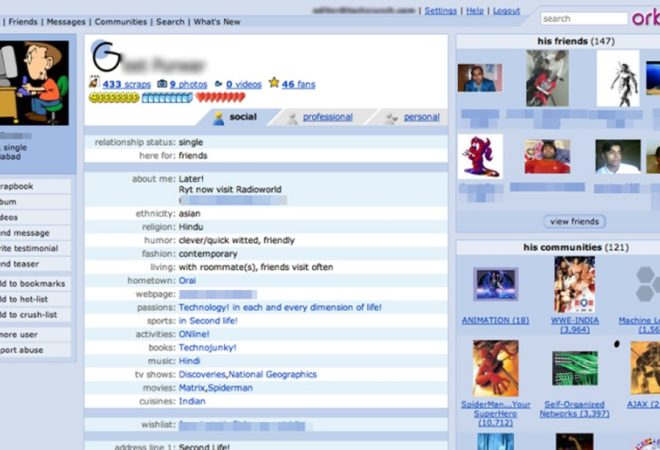The image size is (660, 450).
Task: Switch to the personal profile tab
Action: click(x=421, y=117)
